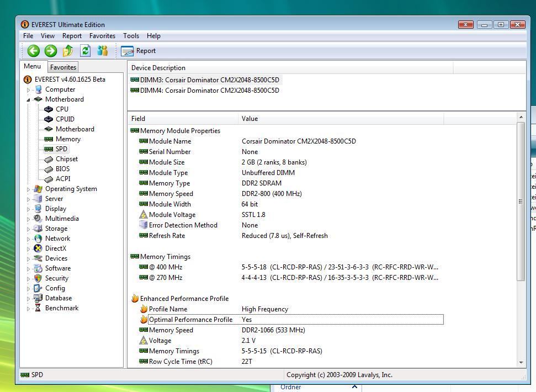Viewport: 536px width, 392px height.
Task: Click the Network globe icon in tree
Action: [x=38, y=239]
